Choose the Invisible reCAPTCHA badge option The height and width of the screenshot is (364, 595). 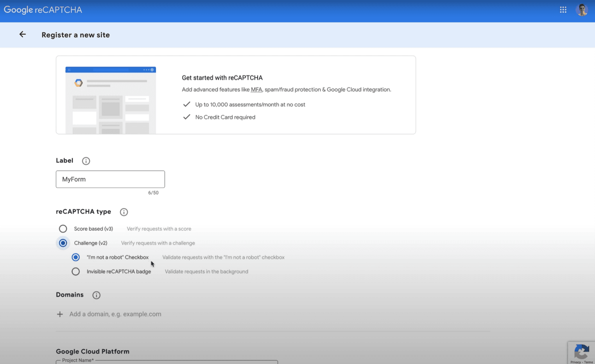coord(76,271)
